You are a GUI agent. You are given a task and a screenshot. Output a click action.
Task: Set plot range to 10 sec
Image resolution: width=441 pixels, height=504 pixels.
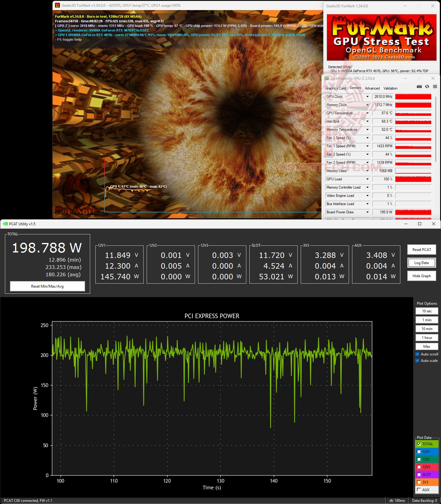[x=427, y=311]
